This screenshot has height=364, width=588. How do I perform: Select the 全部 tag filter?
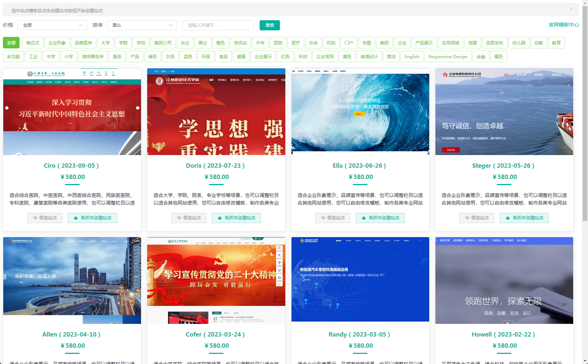point(11,43)
